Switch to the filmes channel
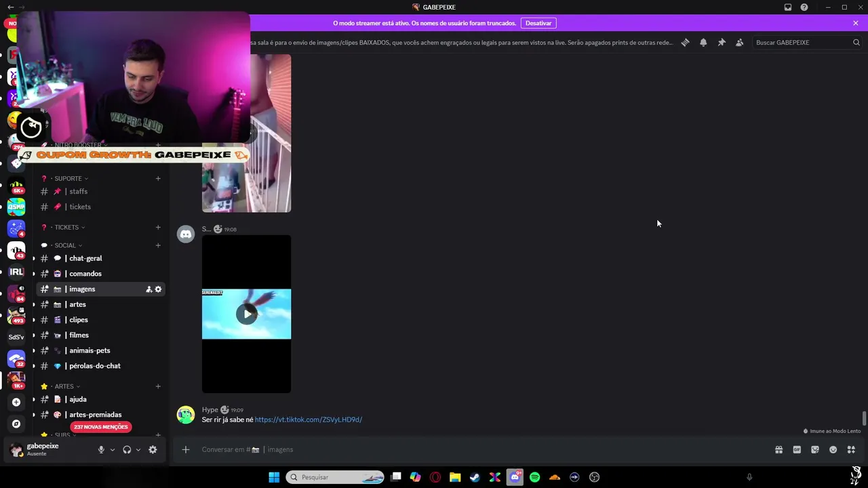This screenshot has height=488, width=868. (x=101, y=335)
